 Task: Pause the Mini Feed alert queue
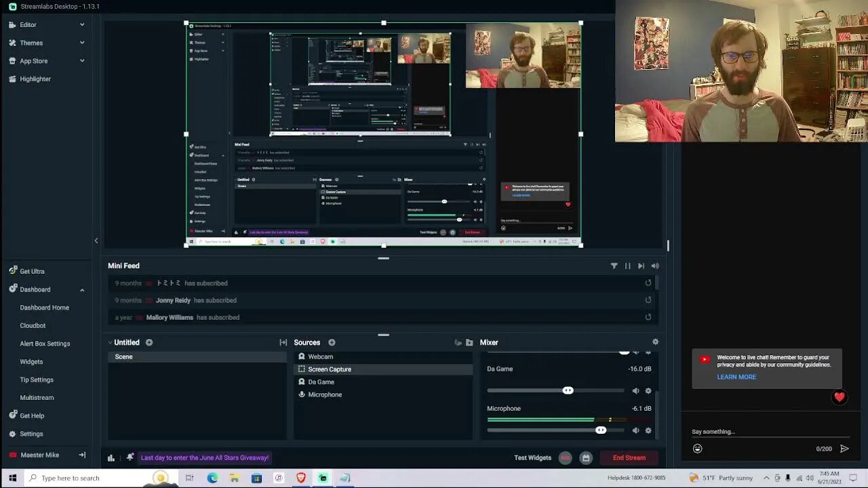627,266
